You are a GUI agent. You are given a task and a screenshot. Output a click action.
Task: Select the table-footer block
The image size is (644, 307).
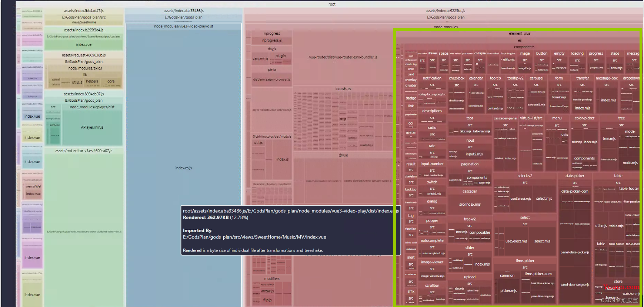coord(629,189)
